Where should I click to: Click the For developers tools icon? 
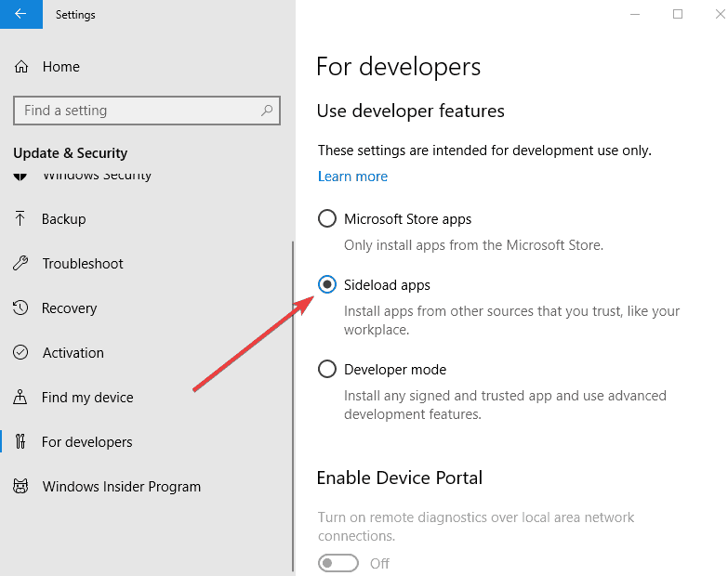(20, 441)
